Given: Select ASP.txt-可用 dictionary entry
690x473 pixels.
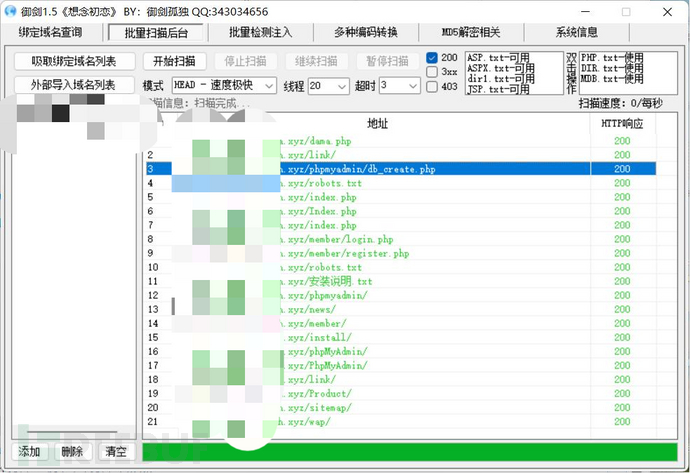Looking at the screenshot, I should click(498, 58).
